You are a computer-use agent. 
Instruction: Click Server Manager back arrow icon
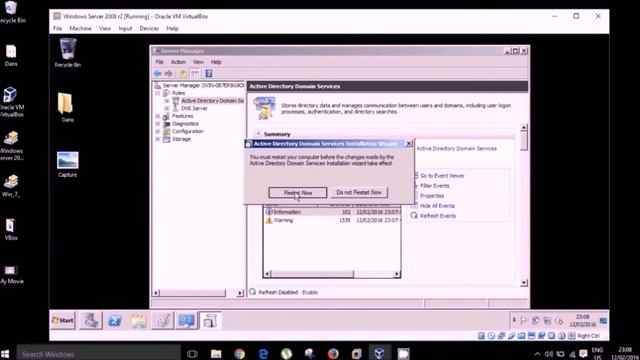coord(158,74)
